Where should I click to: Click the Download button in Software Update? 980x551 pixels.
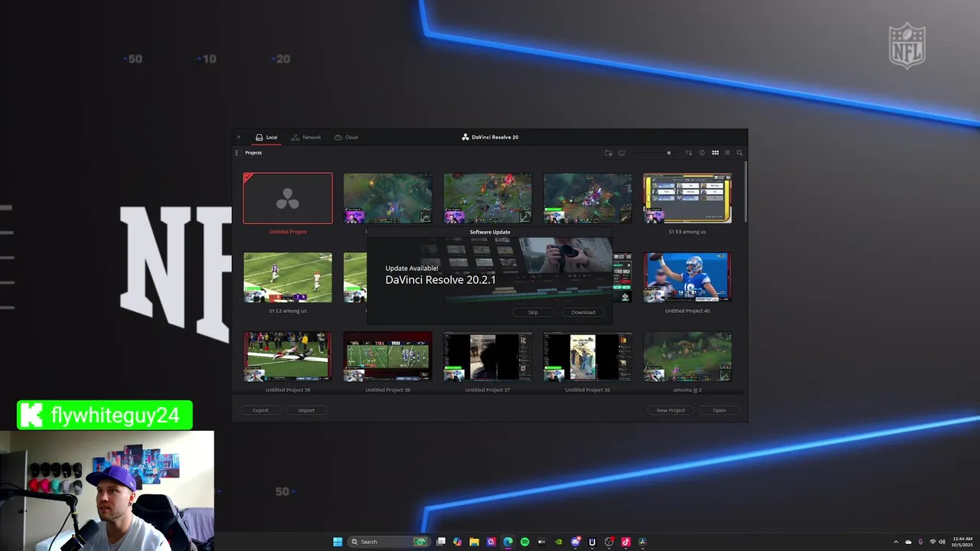click(x=583, y=312)
